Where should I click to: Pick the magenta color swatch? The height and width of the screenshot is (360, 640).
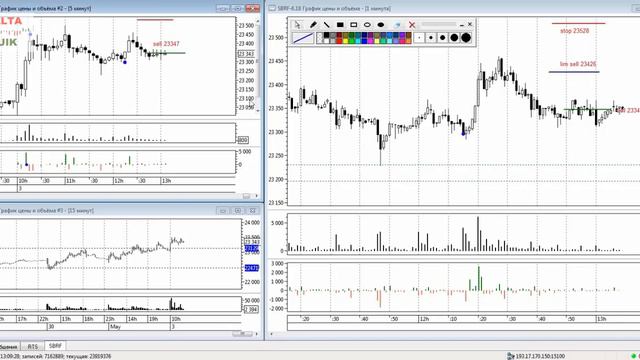(371, 41)
